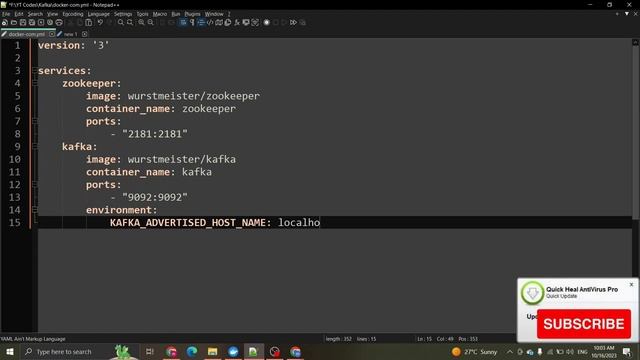The height and width of the screenshot is (360, 640).
Task: Open the 27°C Sunny weather widget
Action: [475, 351]
